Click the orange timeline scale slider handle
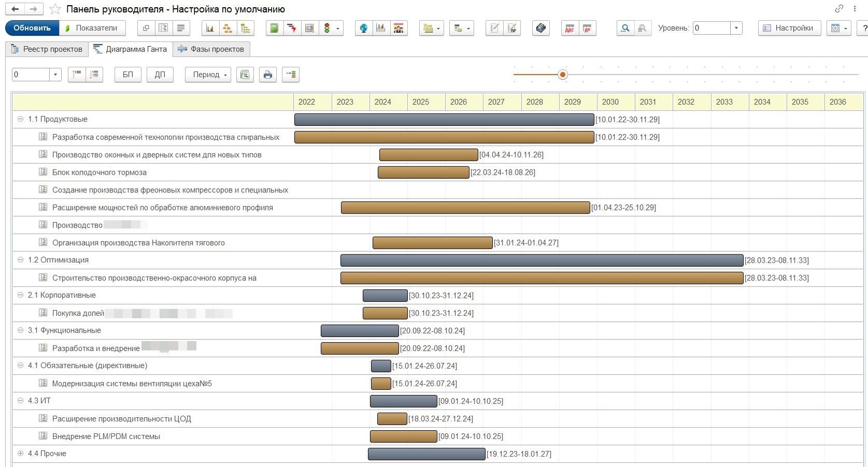Screen dimensions: 868x467 tap(563, 75)
